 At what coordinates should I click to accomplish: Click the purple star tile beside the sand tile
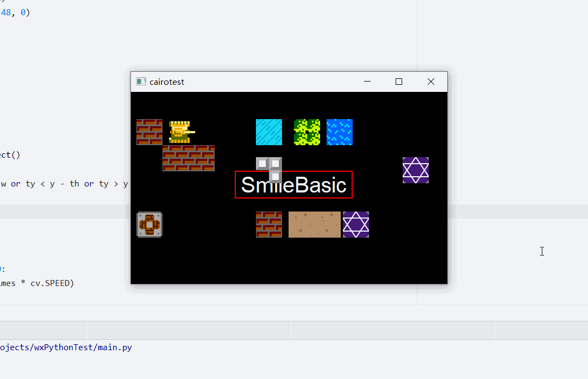point(356,225)
